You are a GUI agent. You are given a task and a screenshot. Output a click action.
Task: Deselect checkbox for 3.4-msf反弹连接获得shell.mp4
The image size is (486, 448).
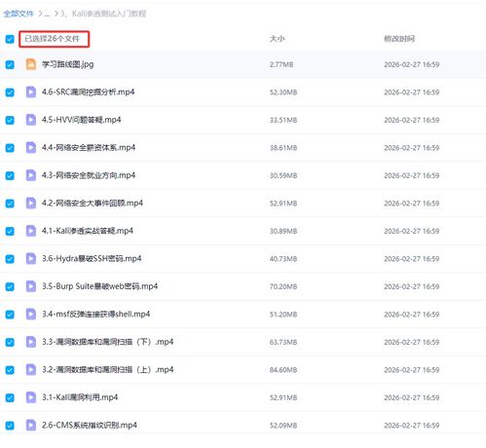[10, 315]
